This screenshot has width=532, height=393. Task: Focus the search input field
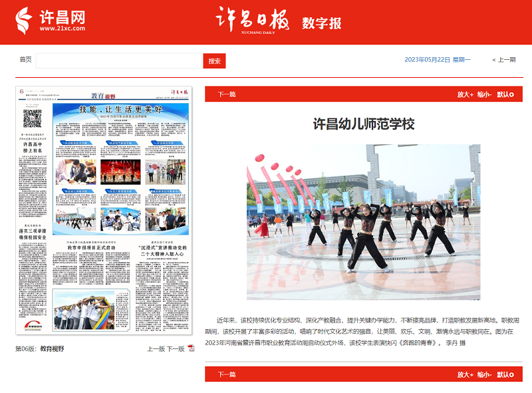tap(119, 61)
